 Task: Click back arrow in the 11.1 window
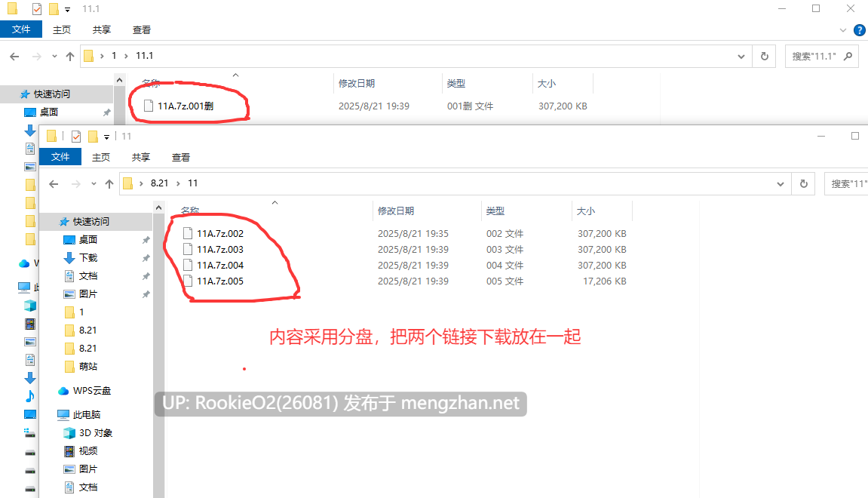click(14, 56)
